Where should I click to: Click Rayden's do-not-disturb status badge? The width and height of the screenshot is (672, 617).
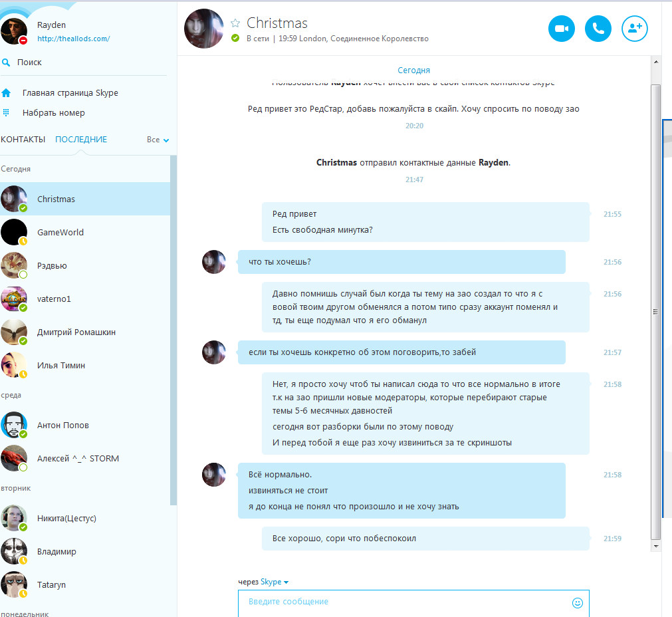(x=23, y=41)
